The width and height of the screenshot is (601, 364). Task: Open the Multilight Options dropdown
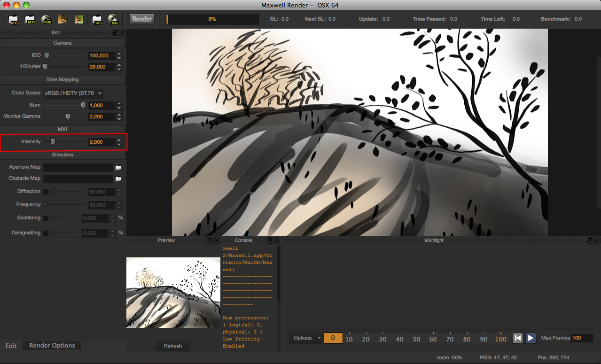306,338
